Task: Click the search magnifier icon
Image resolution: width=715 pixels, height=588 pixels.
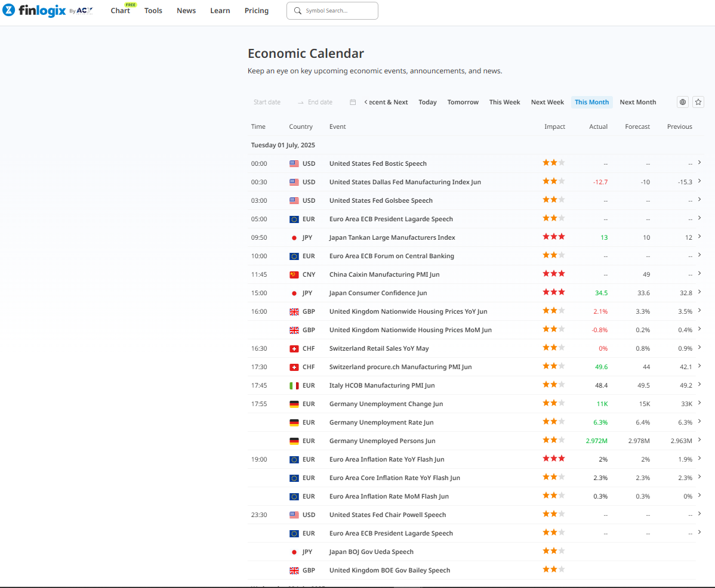Action: tap(297, 11)
